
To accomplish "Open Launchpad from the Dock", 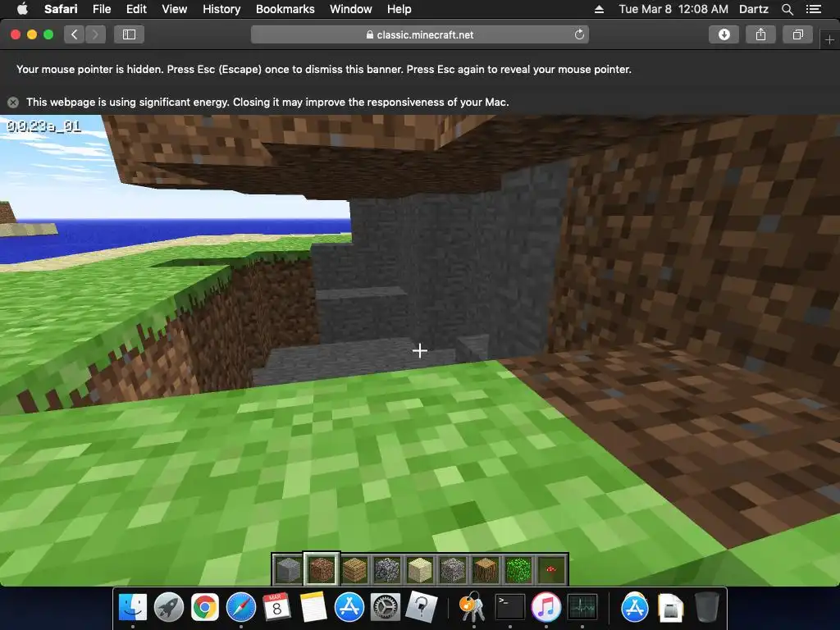I will point(169,608).
